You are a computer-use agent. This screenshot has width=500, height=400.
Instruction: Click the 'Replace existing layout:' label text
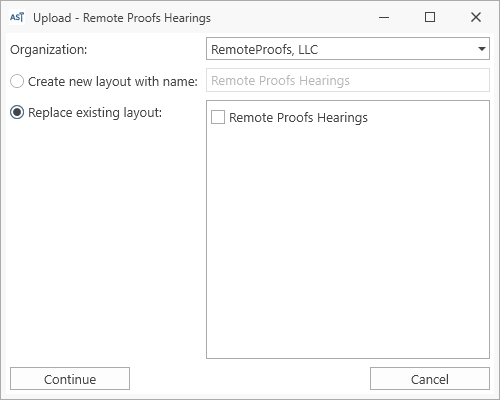[95, 113]
